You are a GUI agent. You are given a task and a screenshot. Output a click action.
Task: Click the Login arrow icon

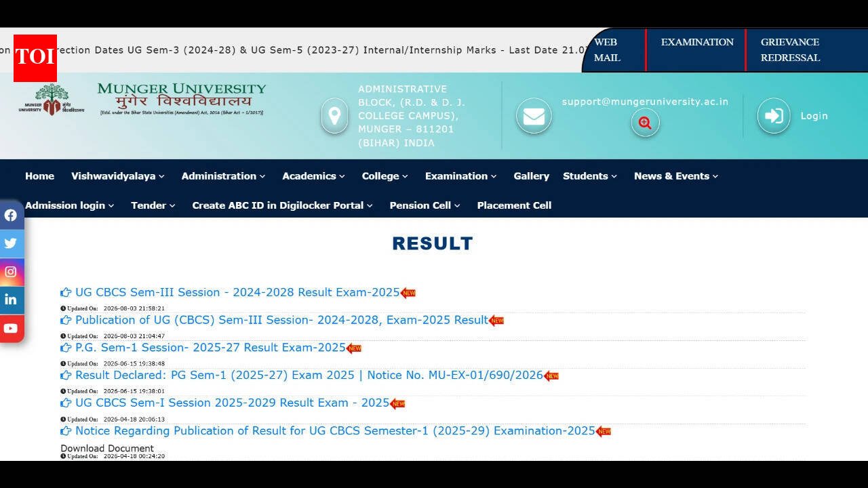click(x=774, y=116)
